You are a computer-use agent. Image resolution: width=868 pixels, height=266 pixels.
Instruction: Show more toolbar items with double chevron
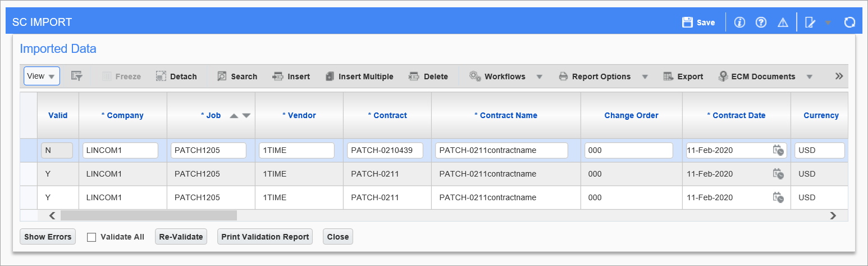(839, 76)
